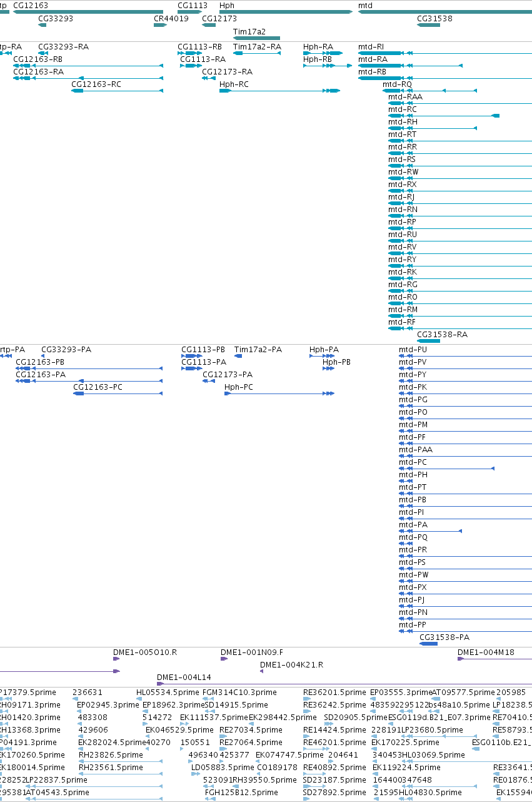Image resolution: width=532 pixels, height=802 pixels.
Task: Open the Hph gene label
Action: pos(227,6)
